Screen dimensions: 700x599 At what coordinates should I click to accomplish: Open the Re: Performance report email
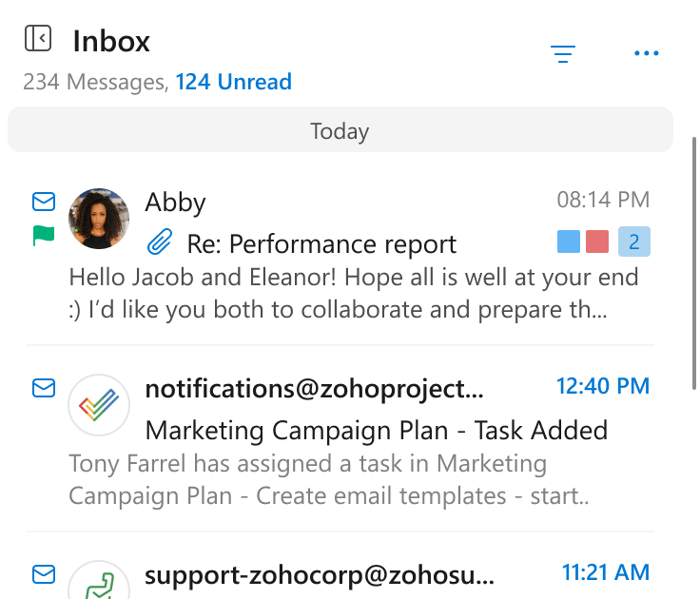340,257
